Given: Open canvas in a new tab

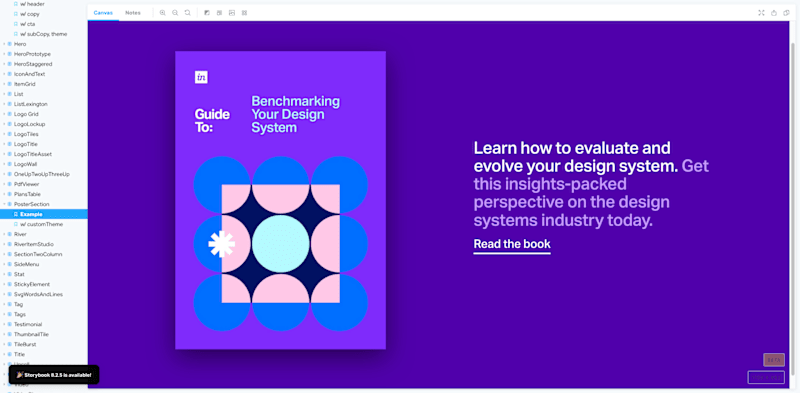Looking at the screenshot, I should click(774, 13).
